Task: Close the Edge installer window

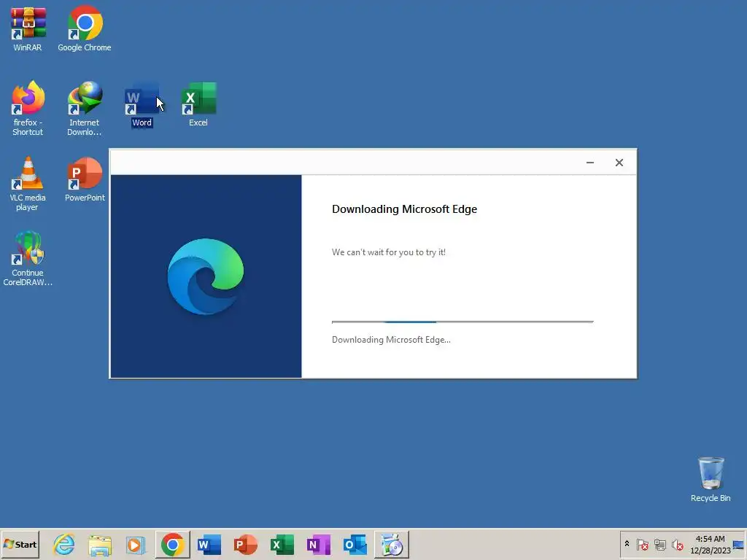Action: tap(619, 163)
